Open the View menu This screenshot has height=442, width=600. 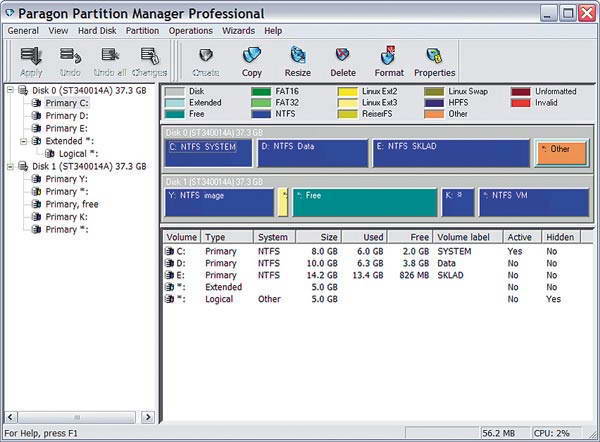coord(58,31)
